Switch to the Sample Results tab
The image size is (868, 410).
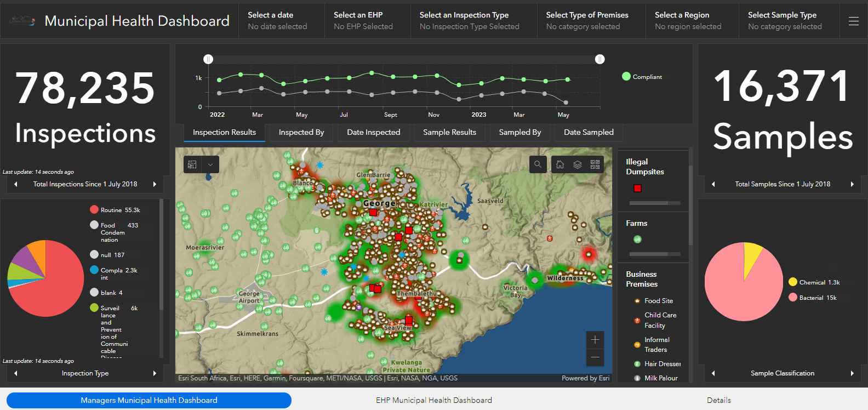point(449,132)
